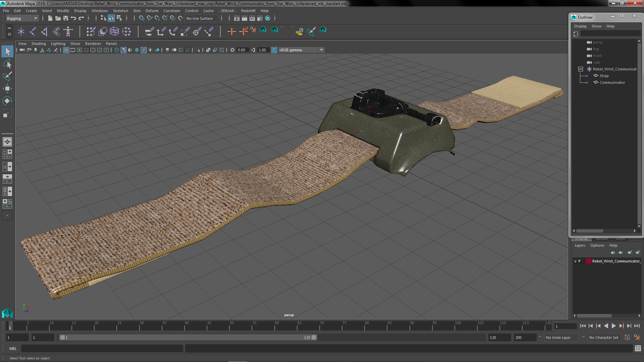Screen dimensions: 644x362
Task: Play the animation backwards
Action: click(x=606, y=326)
